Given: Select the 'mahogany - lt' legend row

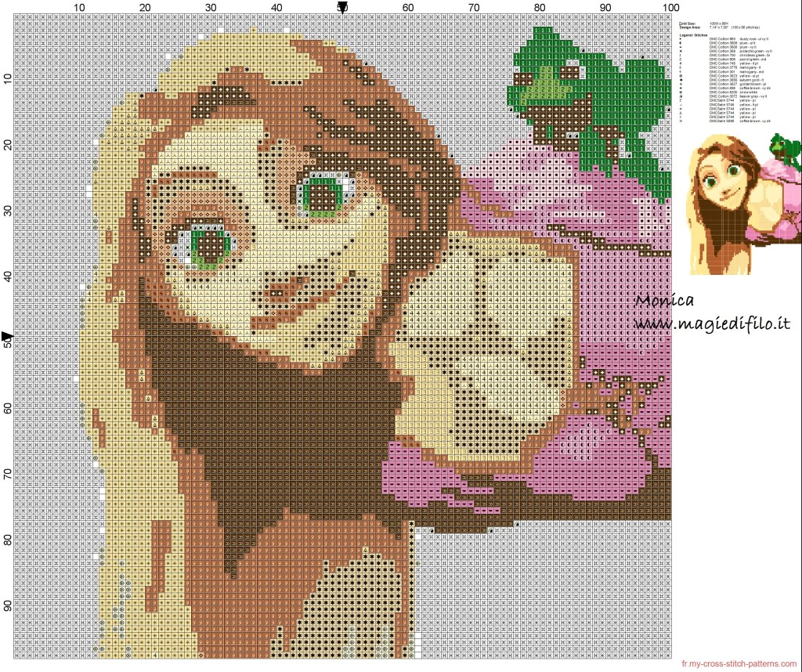Looking at the screenshot, I should point(721,67).
